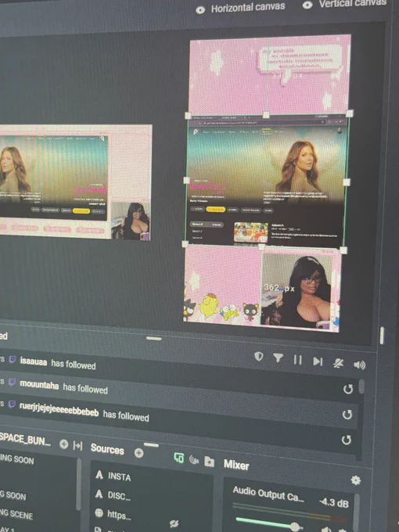
Task: Click the episode thumbnail in vertical browser capture
Action: pyautogui.click(x=250, y=232)
